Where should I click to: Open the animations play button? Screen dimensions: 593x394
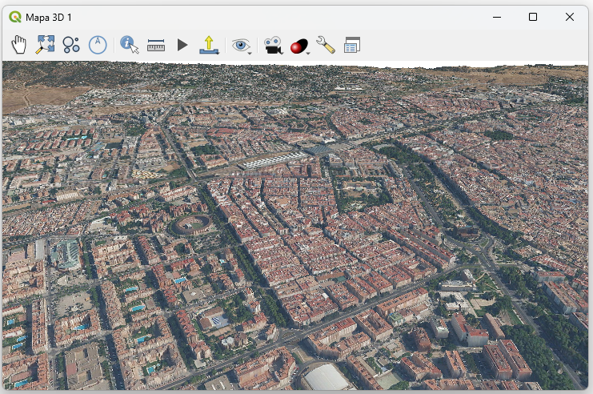pyautogui.click(x=182, y=45)
